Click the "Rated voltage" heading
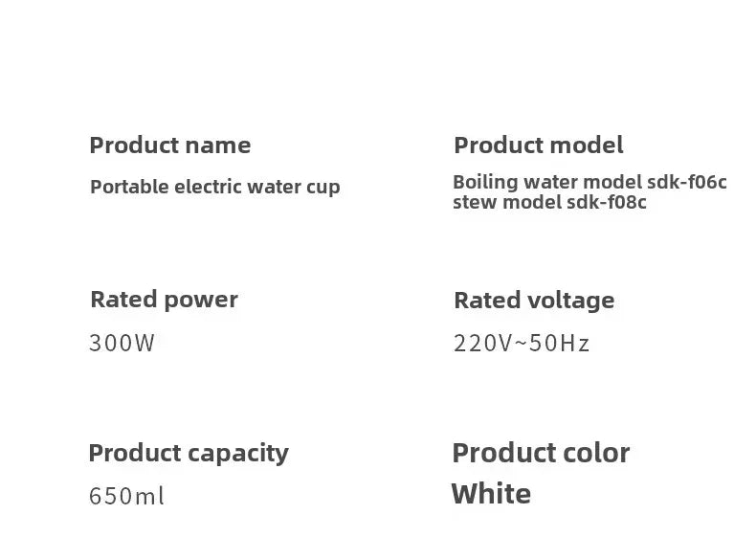The width and height of the screenshot is (756, 559). 534,301
